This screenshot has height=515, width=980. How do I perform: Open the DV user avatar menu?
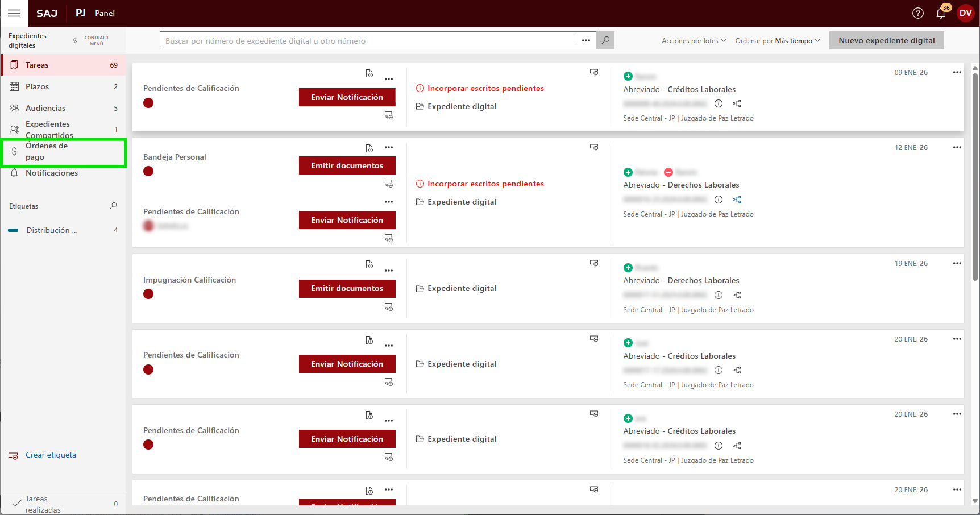tap(965, 13)
